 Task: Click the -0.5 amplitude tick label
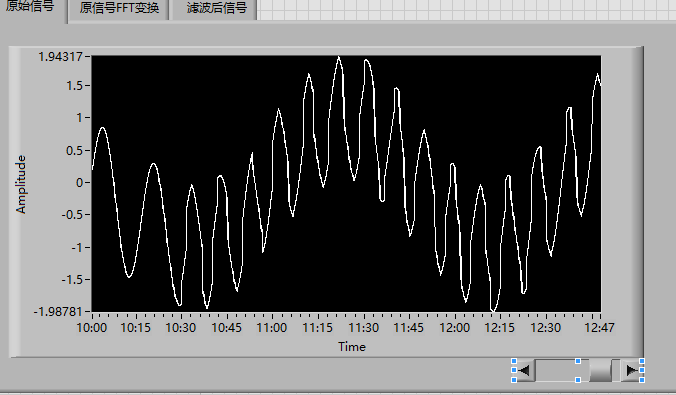[72, 215]
